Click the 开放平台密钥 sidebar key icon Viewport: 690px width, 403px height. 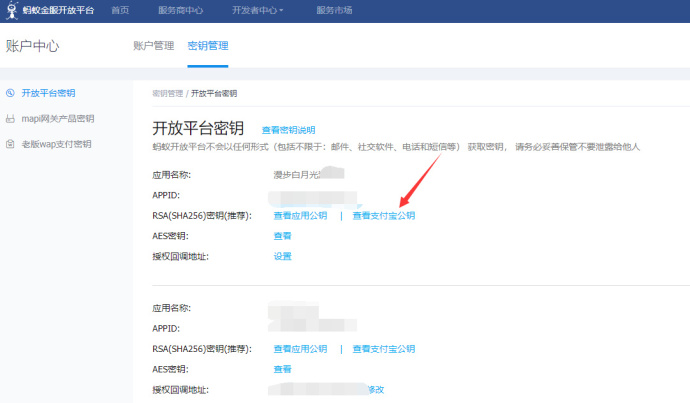coord(10,93)
